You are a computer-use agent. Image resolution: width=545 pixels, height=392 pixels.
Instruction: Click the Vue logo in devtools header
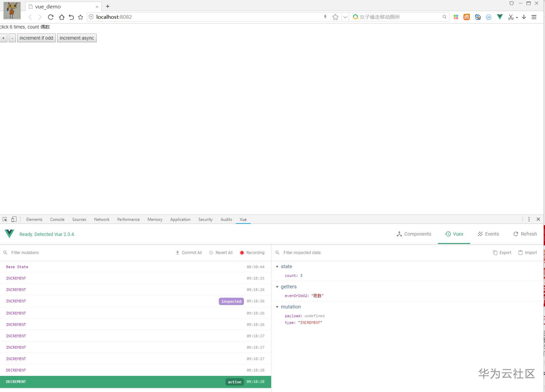coord(9,234)
